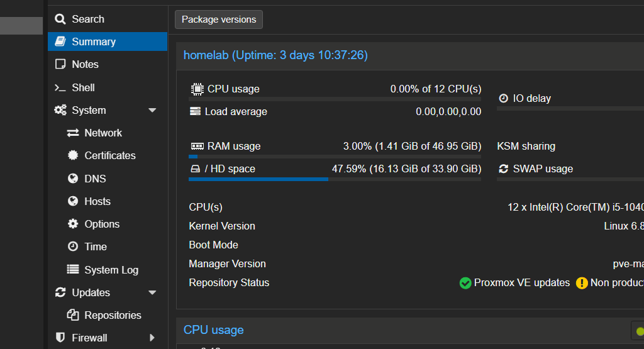Viewport: 644px width, 349px height.
Task: Switch to the Summary menu item
Action: coord(108,42)
